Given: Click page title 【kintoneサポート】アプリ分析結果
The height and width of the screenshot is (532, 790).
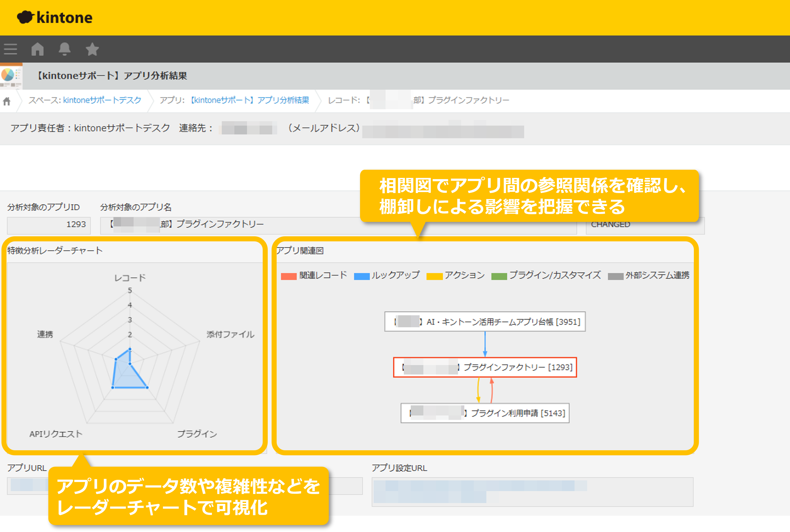Looking at the screenshot, I should click(111, 76).
